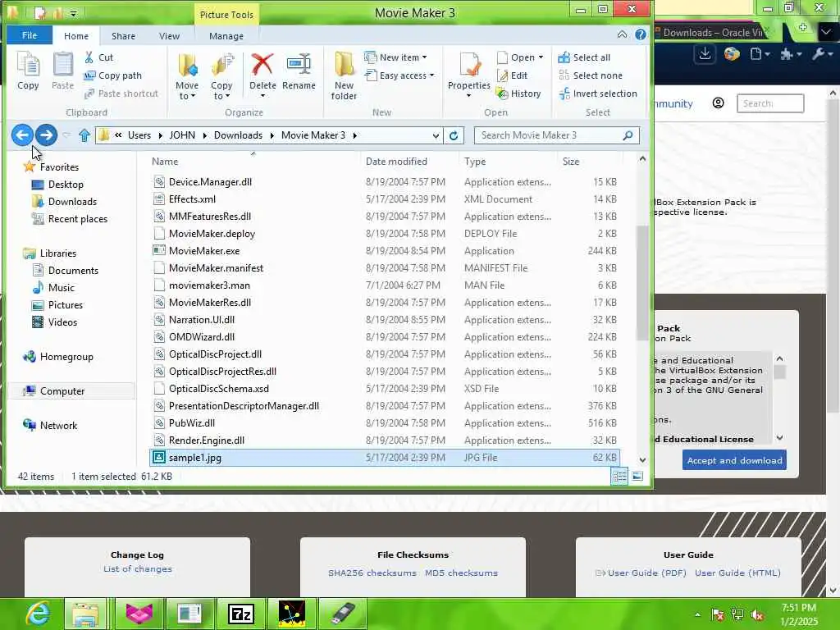Open the User Guide (HTML) link
The height and width of the screenshot is (630, 840).
(737, 573)
